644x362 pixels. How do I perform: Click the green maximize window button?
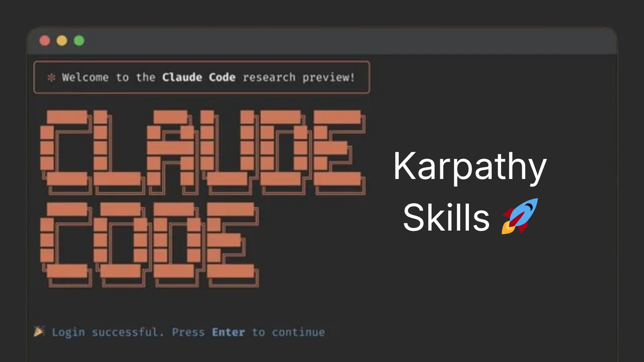pyautogui.click(x=79, y=41)
